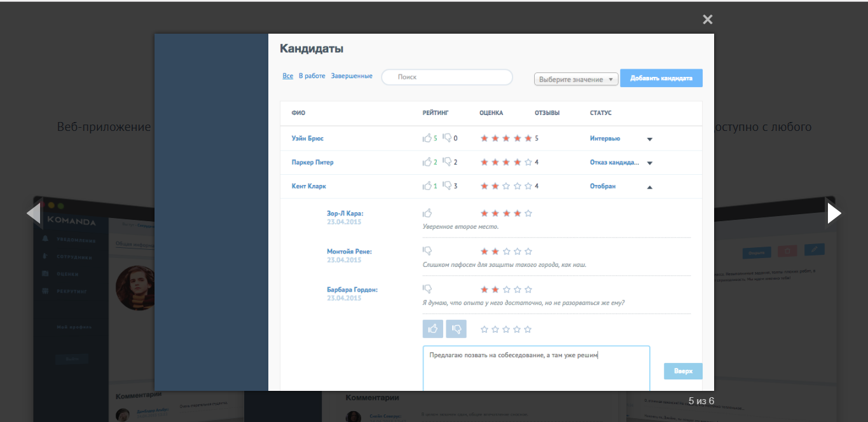Close the lightbox with the X icon

(708, 20)
